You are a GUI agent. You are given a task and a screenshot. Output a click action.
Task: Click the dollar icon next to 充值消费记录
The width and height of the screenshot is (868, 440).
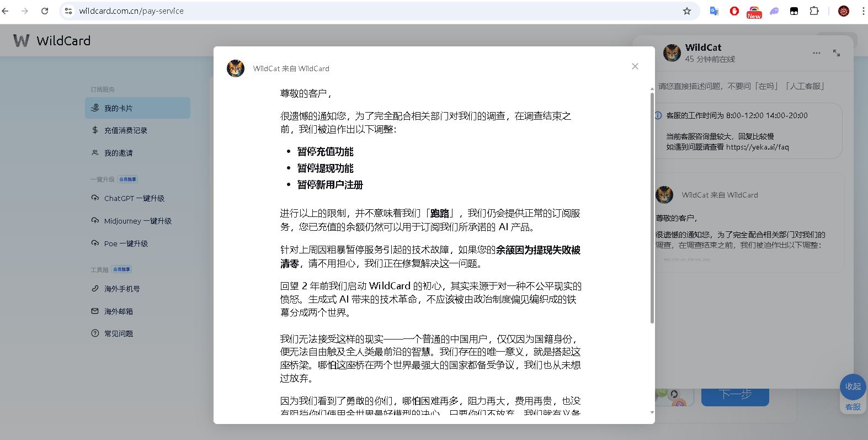tap(95, 130)
